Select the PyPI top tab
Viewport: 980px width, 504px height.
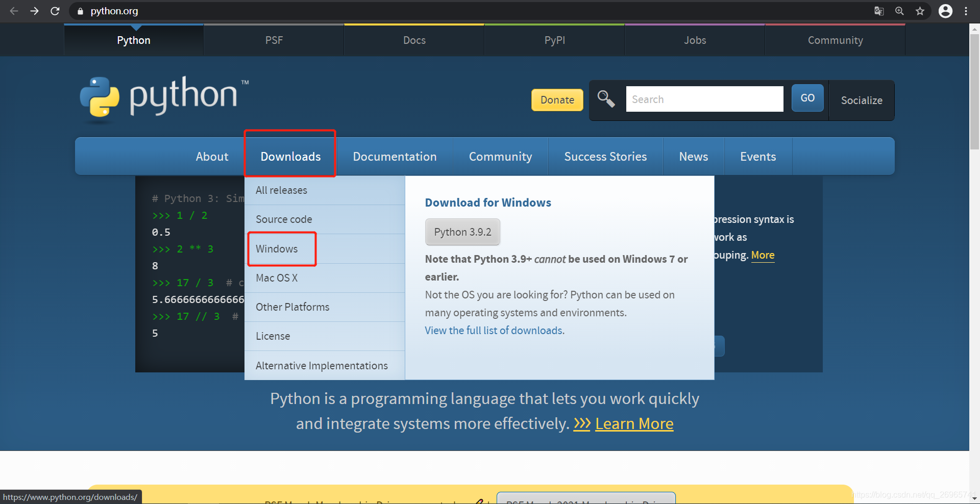(555, 40)
